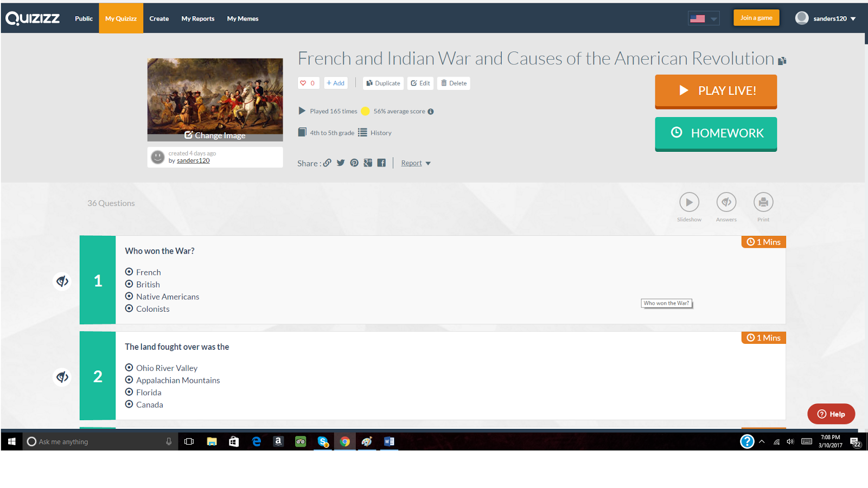Assign the quiz as HOMEWORK
The width and height of the screenshot is (868, 488).
[x=716, y=133]
